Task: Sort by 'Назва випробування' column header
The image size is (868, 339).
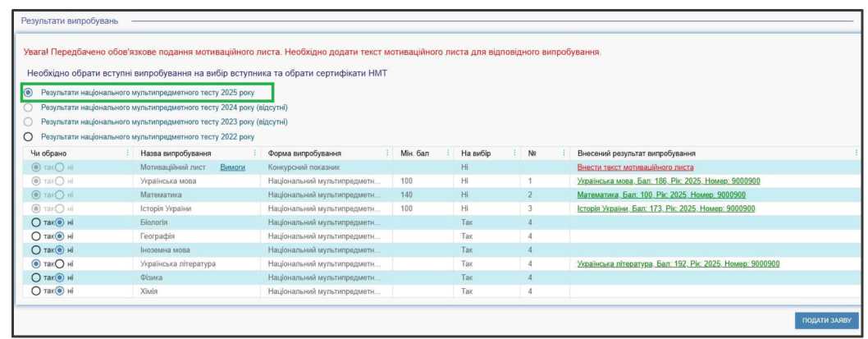Action: click(x=176, y=153)
